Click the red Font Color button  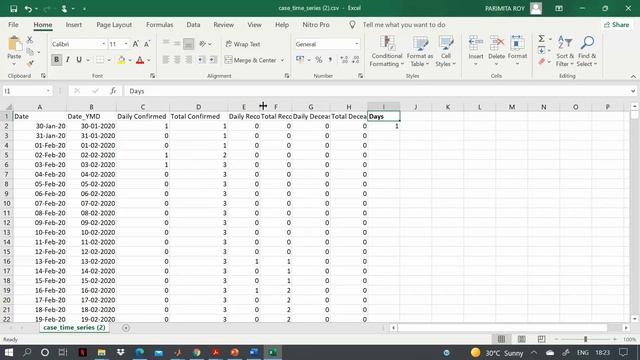pyautogui.click(x=140, y=60)
